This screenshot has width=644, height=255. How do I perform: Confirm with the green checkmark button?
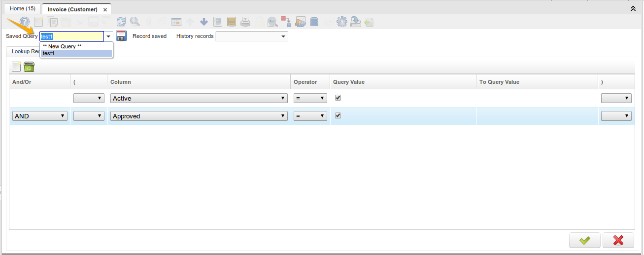pos(584,240)
